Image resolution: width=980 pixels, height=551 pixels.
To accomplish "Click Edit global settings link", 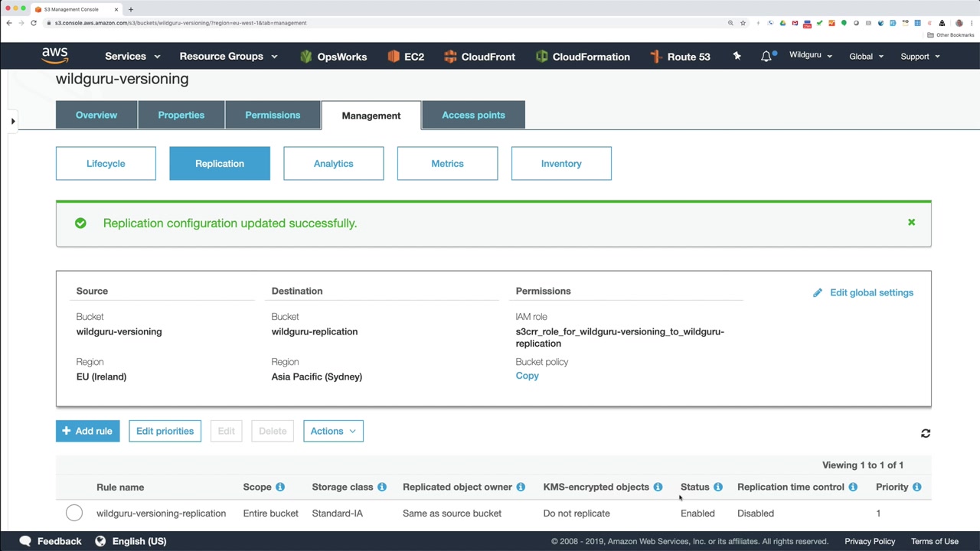I will (871, 292).
